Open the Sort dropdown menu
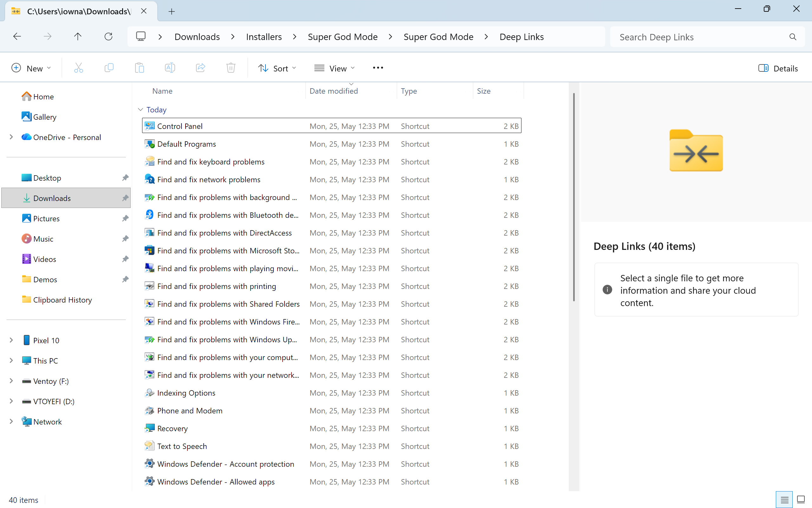Viewport: 812px width, 508px height. [x=277, y=68]
